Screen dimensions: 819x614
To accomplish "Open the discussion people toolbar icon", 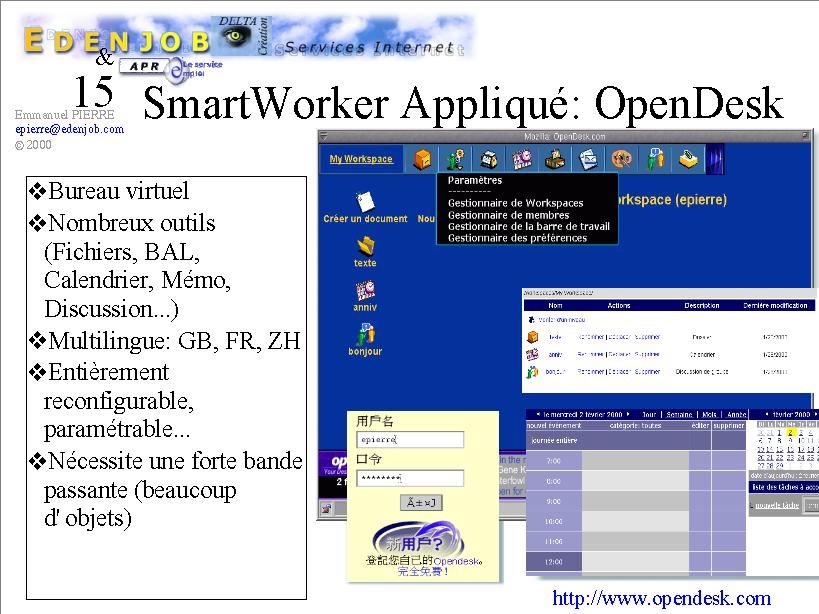I will 655,159.
